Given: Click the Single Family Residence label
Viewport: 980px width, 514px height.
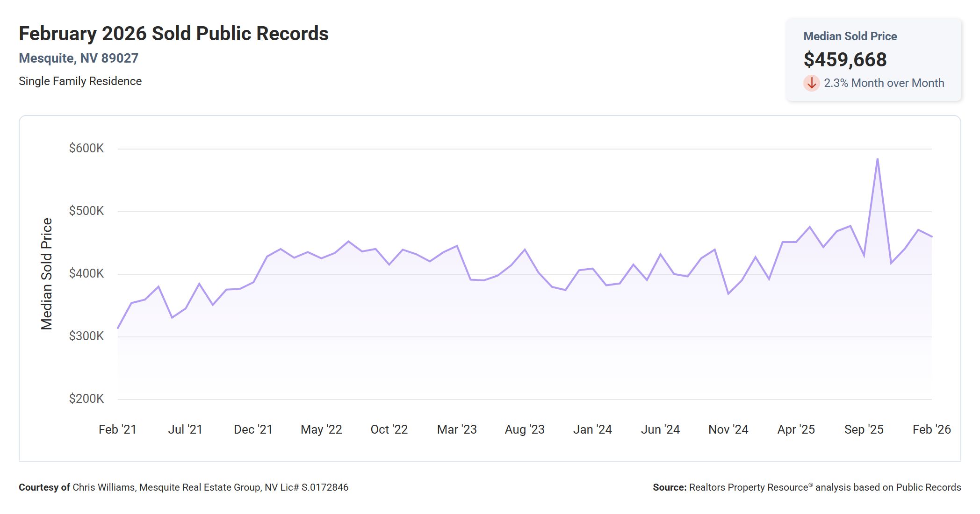Looking at the screenshot, I should [80, 81].
